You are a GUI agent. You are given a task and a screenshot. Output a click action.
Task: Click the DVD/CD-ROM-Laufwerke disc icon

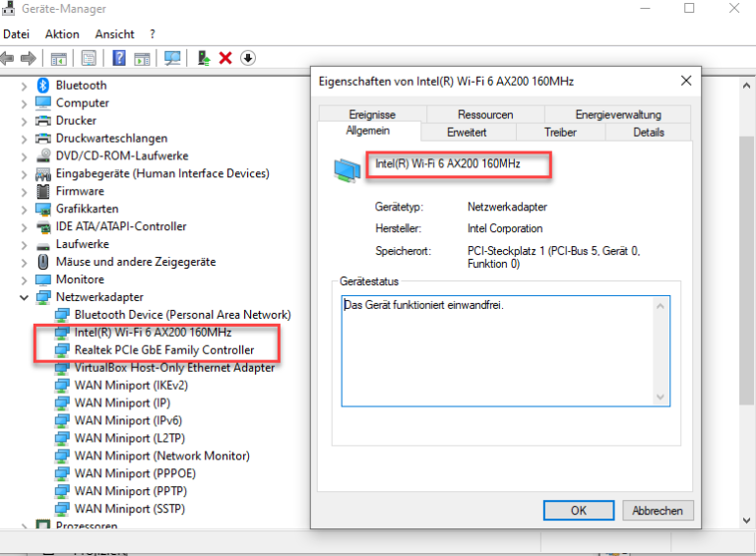pyautogui.click(x=43, y=155)
